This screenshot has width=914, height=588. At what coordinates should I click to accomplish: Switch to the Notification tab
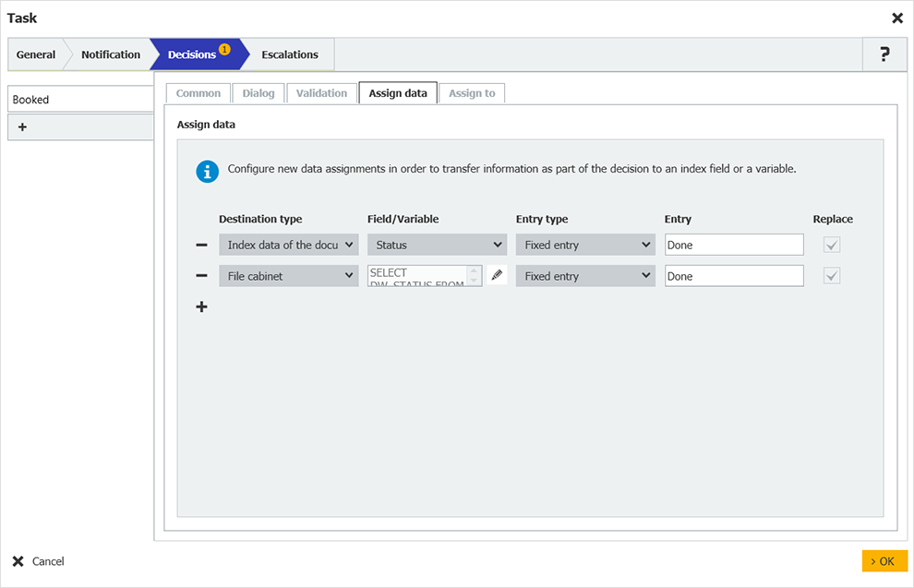coord(109,54)
